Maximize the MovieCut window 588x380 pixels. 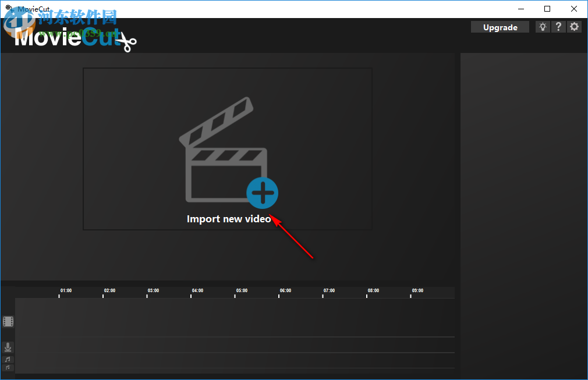click(547, 9)
